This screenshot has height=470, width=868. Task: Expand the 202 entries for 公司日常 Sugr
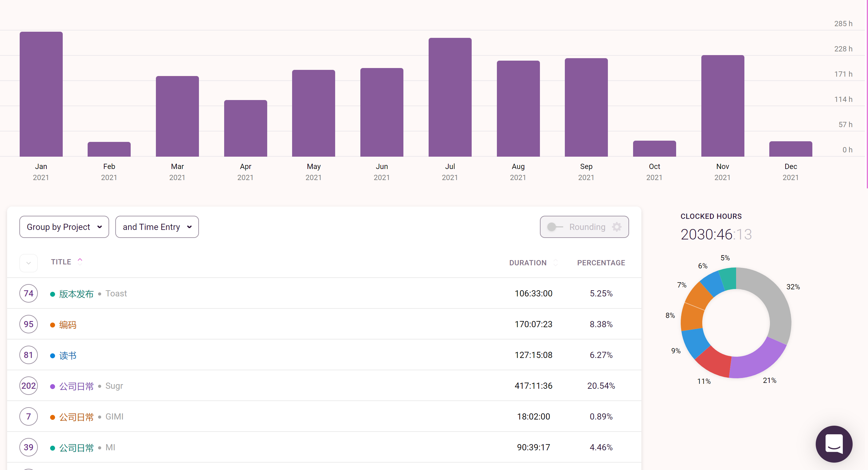[x=29, y=386]
